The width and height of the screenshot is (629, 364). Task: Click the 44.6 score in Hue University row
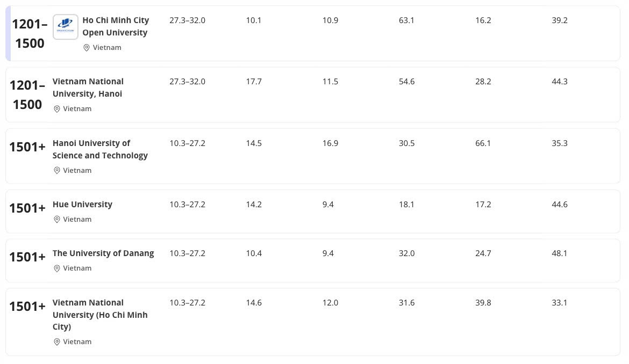[559, 205]
